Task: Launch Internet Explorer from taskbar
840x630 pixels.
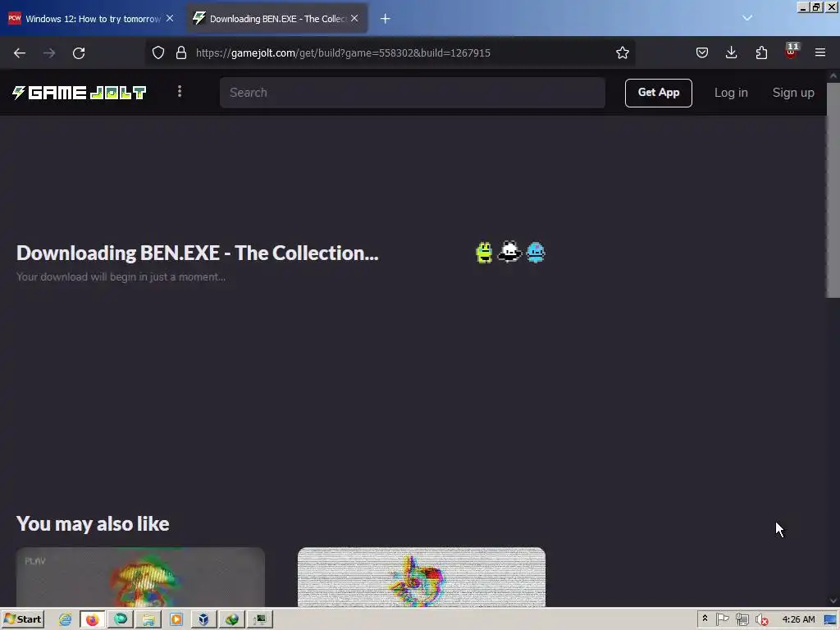Action: (x=66, y=619)
